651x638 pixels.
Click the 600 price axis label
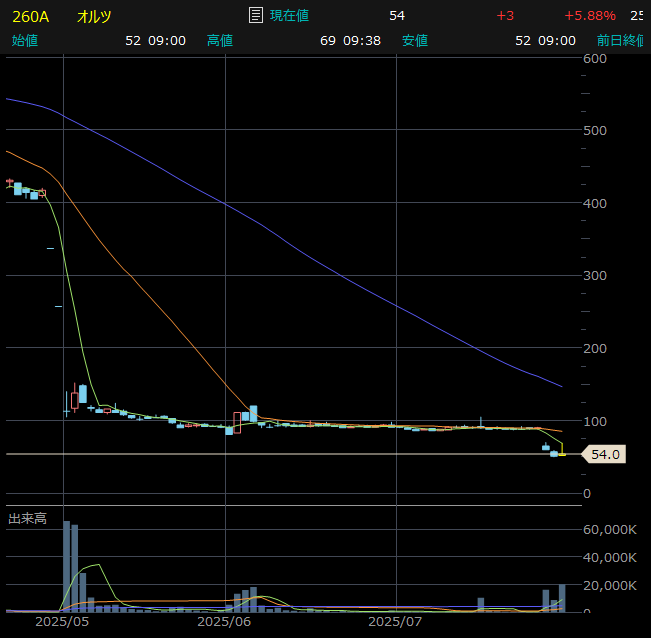tap(595, 59)
